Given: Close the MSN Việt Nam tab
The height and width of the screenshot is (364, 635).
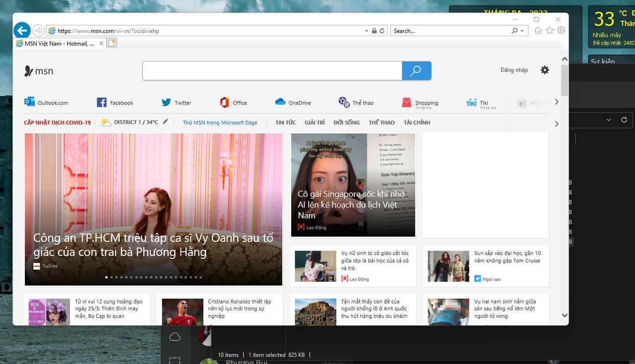Looking at the screenshot, I should (x=102, y=44).
